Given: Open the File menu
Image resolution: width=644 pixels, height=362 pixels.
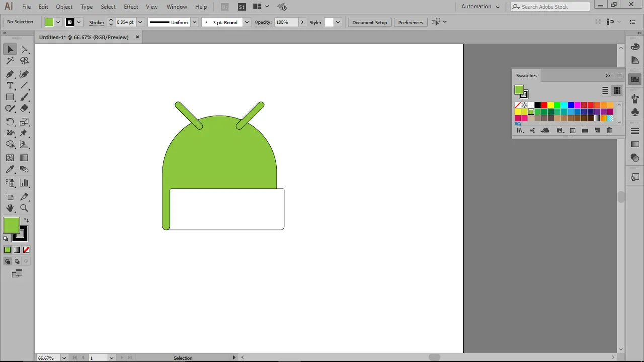Looking at the screenshot, I should coord(26,7).
